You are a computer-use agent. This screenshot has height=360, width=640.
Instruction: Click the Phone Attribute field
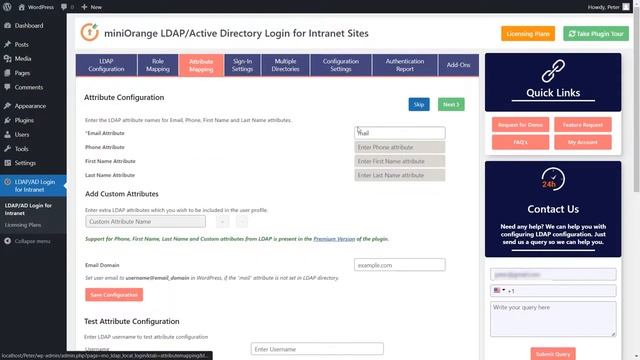(x=400, y=147)
